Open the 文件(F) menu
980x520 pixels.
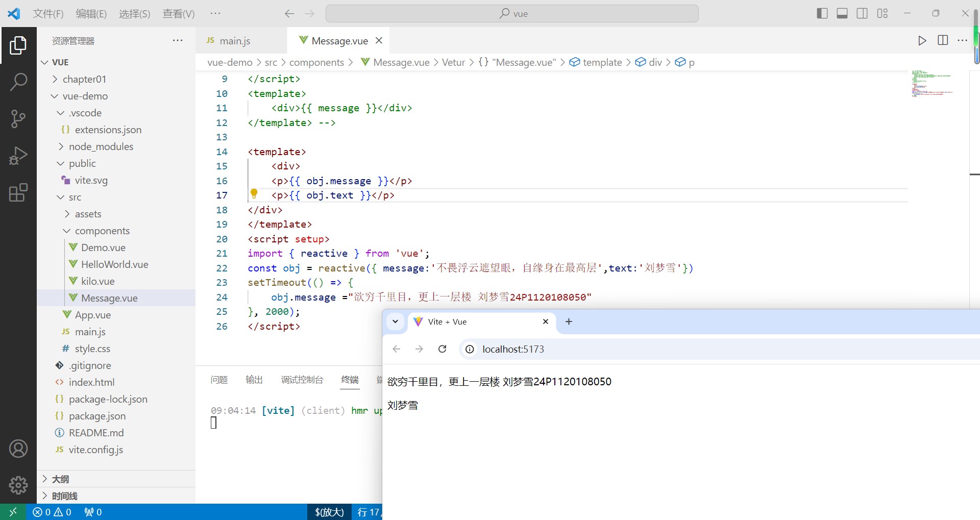(x=48, y=14)
